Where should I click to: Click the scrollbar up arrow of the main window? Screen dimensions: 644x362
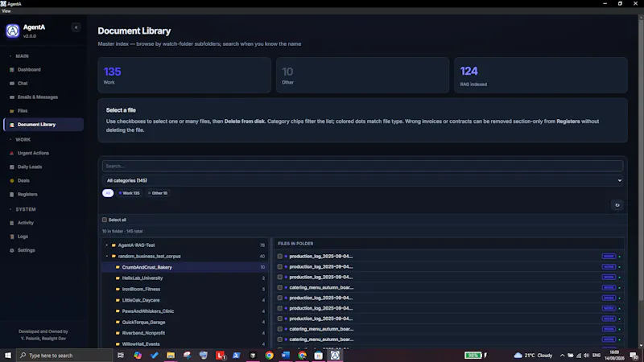click(x=641, y=18)
